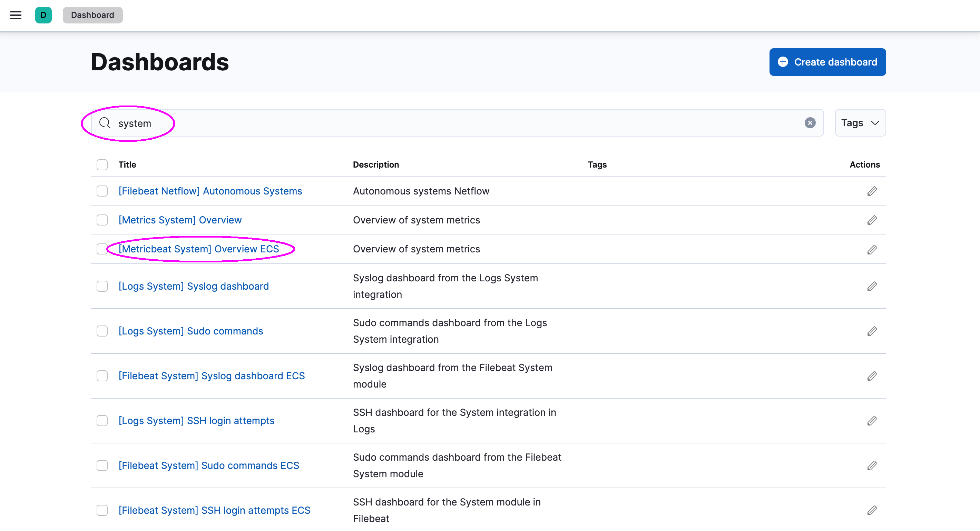This screenshot has height=531, width=980.
Task: Click pencil icon for Metrics System Overview
Action: 872,220
